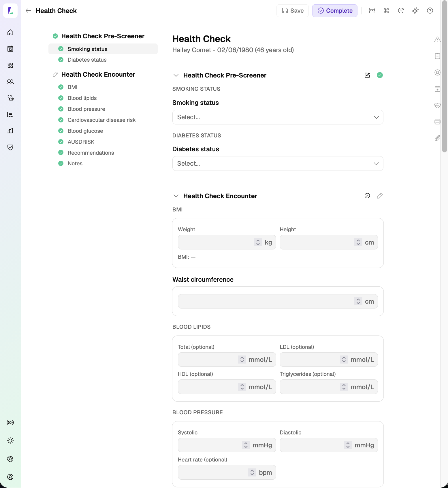Open the user profile icon at sidebar bottom
Image resolution: width=448 pixels, height=488 pixels.
(x=10, y=477)
